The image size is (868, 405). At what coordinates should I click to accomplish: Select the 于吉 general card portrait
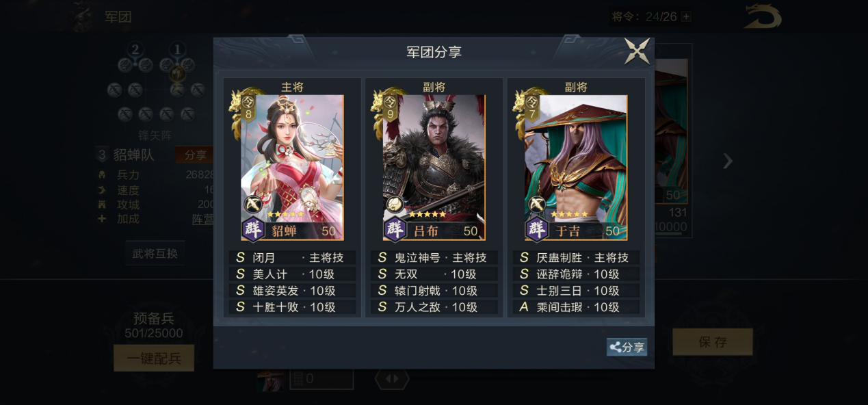point(576,168)
